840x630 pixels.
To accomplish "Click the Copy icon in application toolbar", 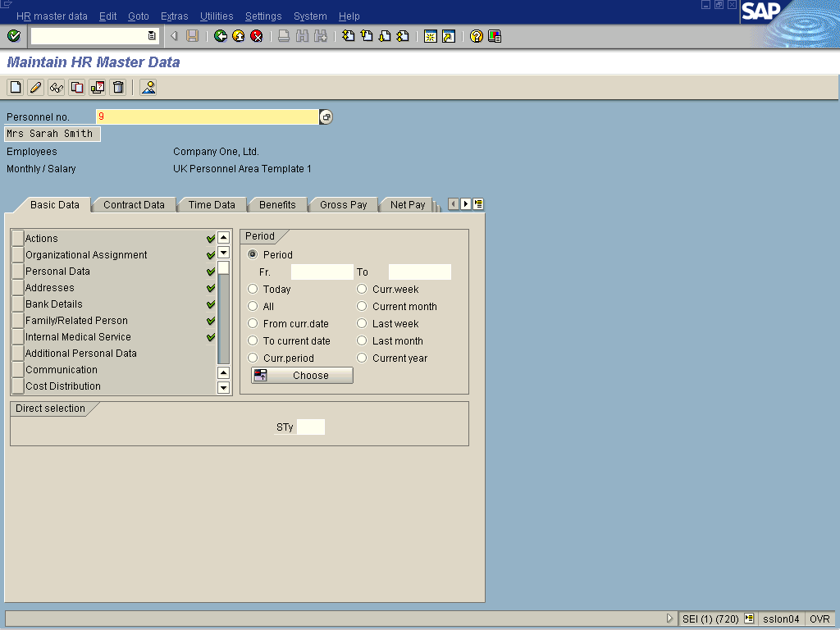I will pos(77,87).
